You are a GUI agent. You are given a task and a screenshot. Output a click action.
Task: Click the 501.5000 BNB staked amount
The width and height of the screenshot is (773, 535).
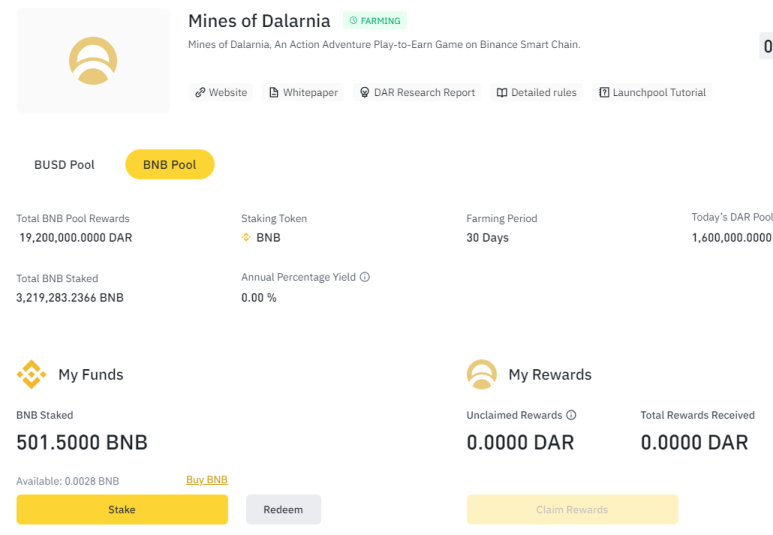[82, 442]
